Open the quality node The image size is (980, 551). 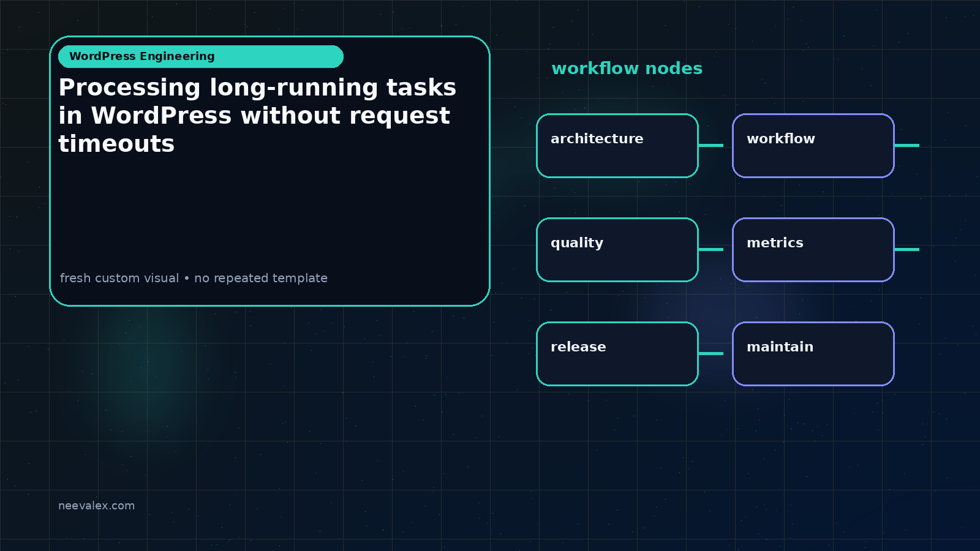(617, 250)
